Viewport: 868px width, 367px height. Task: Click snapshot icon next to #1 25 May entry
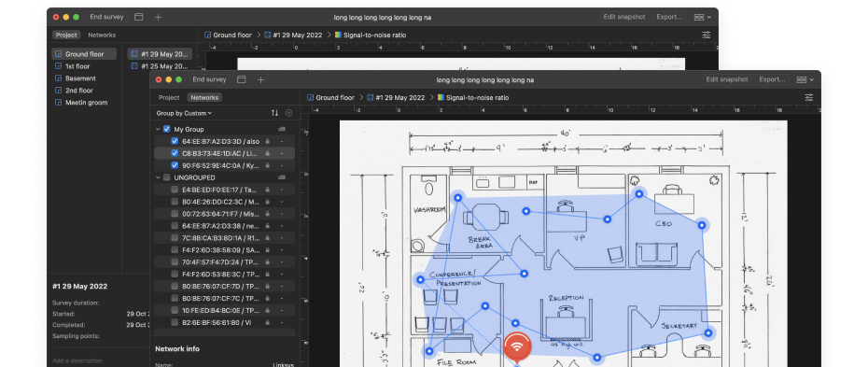click(x=134, y=66)
